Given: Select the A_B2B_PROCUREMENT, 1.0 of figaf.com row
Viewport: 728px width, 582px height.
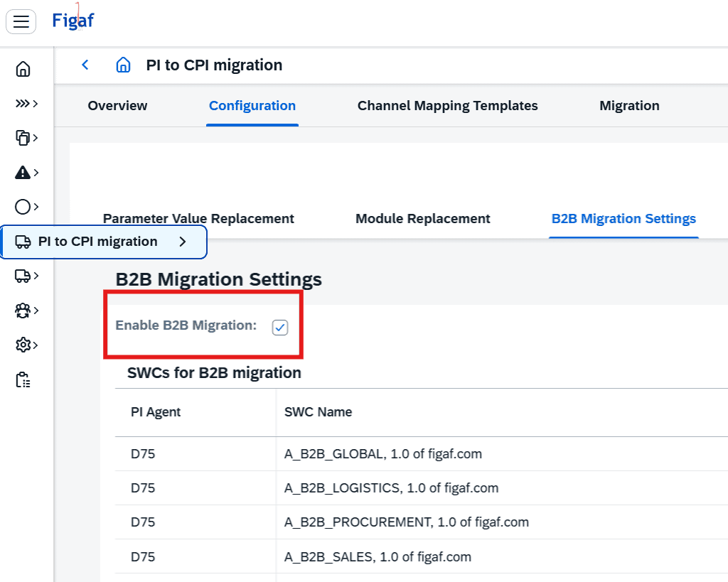Looking at the screenshot, I should 422,522.
